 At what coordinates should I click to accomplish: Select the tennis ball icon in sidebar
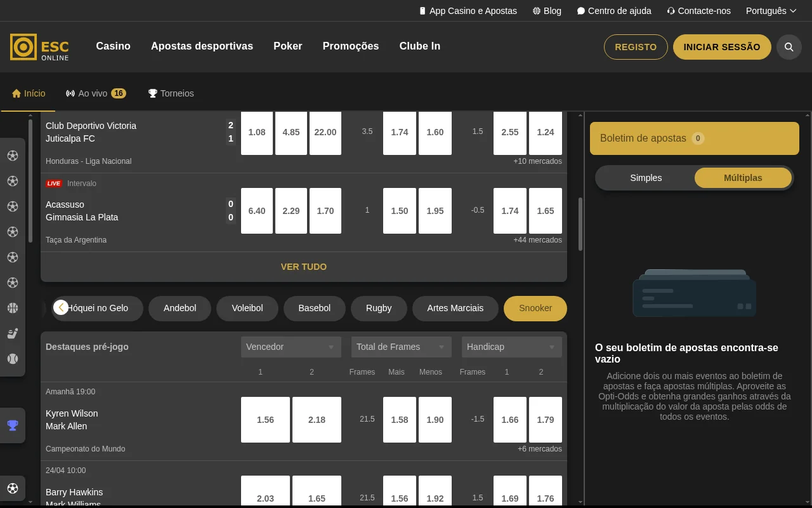pos(13,359)
